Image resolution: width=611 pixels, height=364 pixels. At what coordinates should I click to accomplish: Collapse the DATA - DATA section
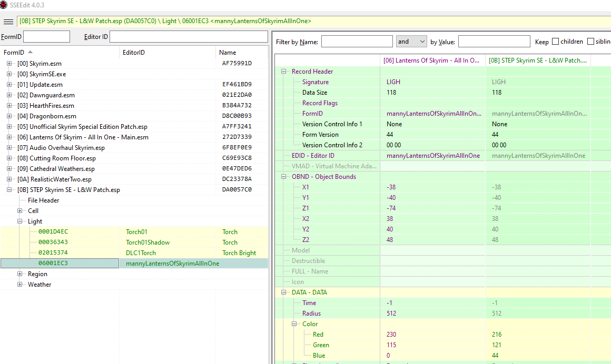click(284, 292)
